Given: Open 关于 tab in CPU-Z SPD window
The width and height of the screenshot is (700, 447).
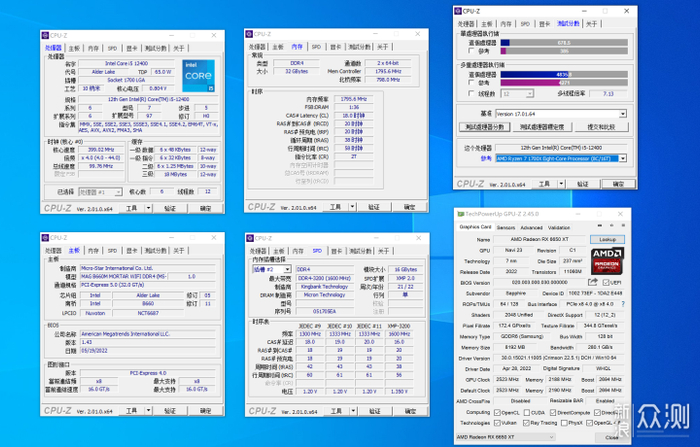Looking at the screenshot, I should coord(383,251).
